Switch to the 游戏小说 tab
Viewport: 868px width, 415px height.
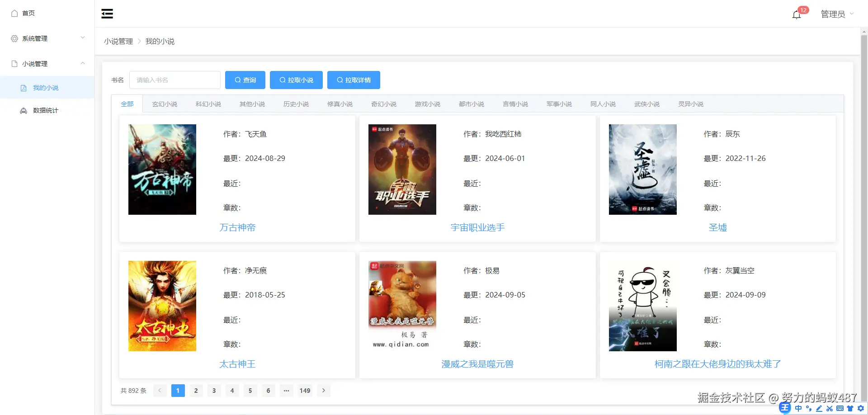pos(428,104)
